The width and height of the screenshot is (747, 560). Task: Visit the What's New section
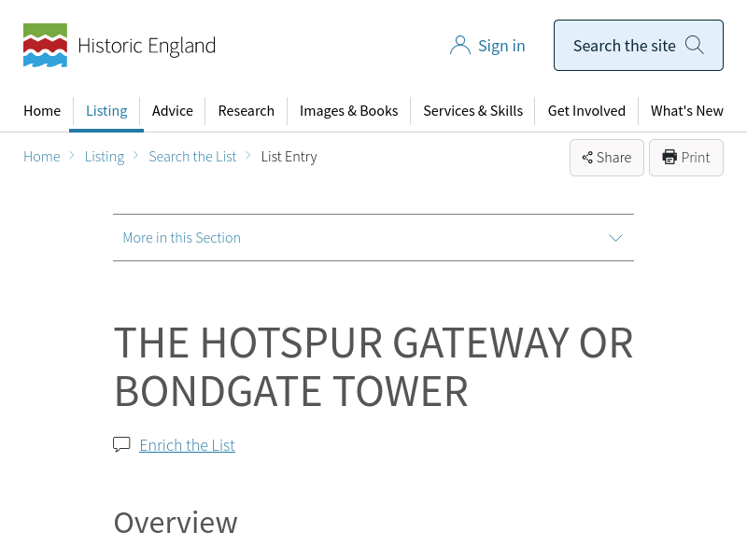[687, 111]
